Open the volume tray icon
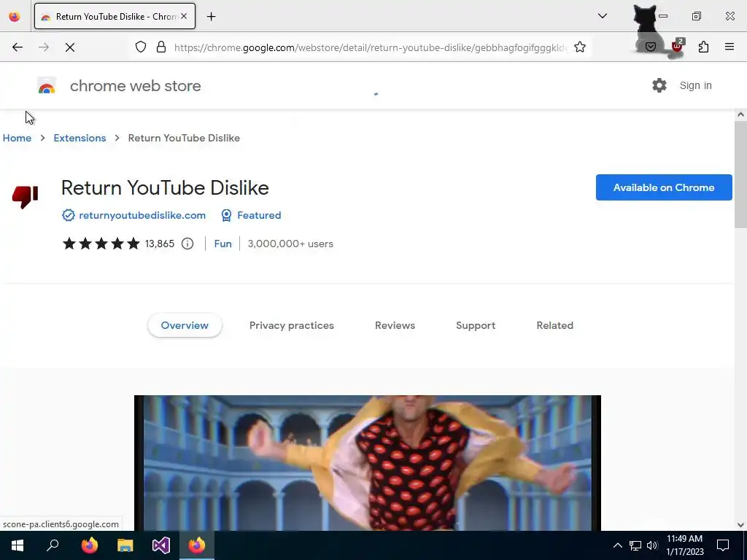 pos(652,545)
